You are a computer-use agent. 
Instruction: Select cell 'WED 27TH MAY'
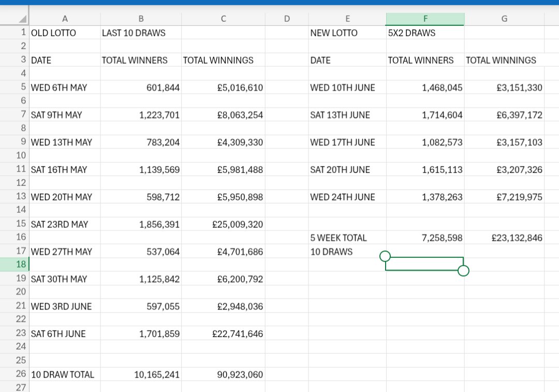pyautogui.click(x=65, y=252)
